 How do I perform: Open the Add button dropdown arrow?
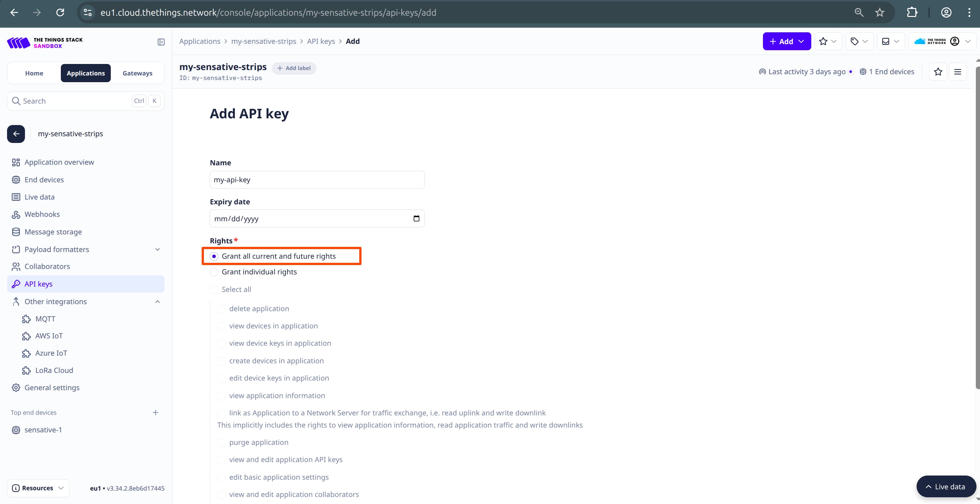802,41
